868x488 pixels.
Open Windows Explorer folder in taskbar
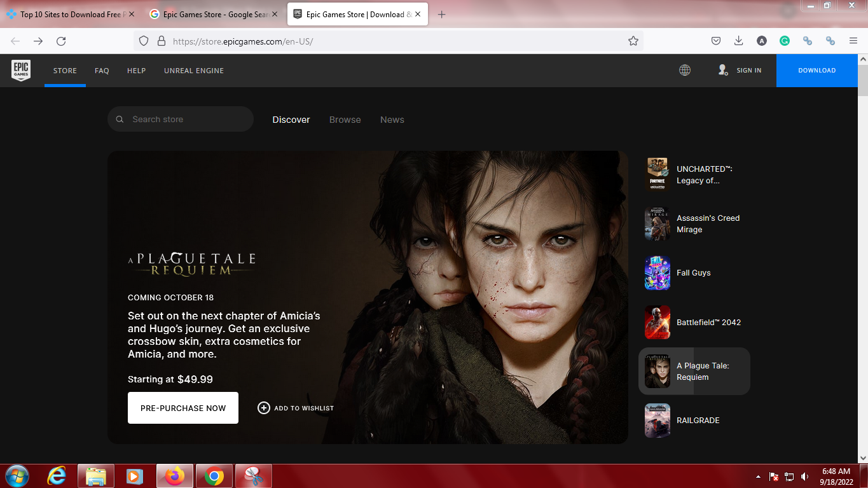click(96, 476)
